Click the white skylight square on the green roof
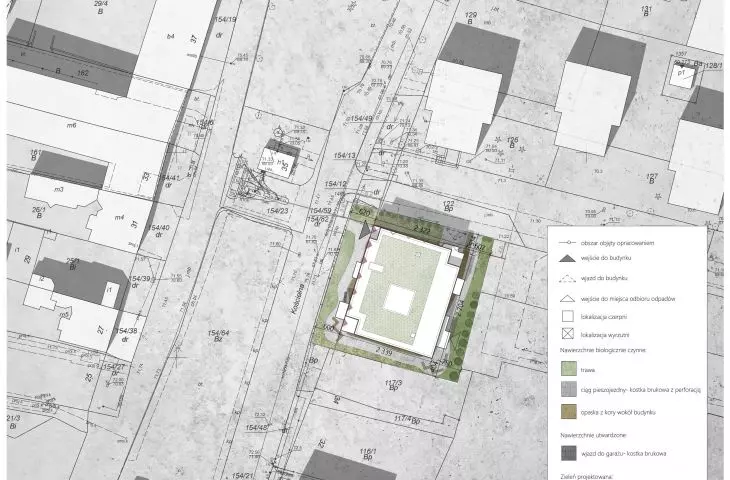 click(x=399, y=299)
